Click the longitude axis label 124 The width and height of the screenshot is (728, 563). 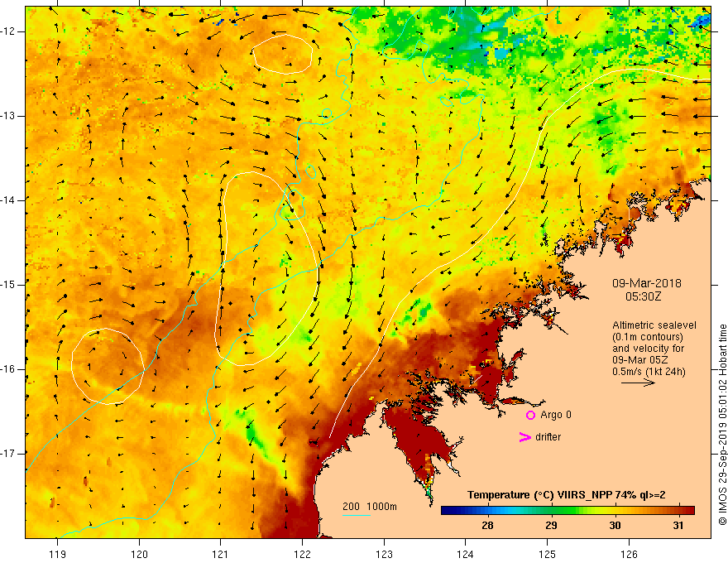pyautogui.click(x=466, y=554)
